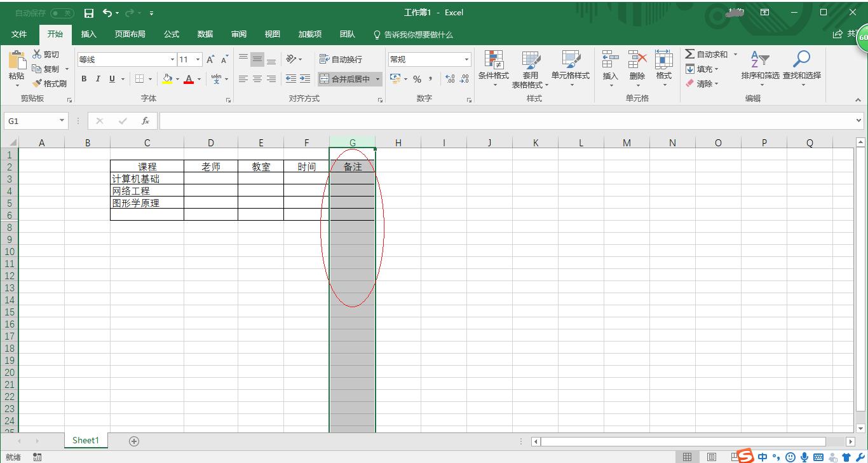Open the 文件 menu

coord(19,34)
